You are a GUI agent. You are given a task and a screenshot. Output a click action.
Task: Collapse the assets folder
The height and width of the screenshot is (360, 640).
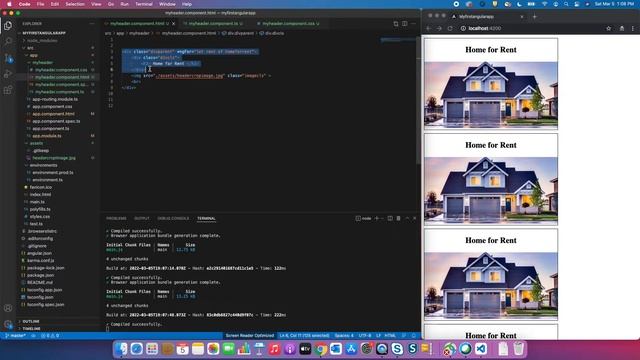click(36, 143)
